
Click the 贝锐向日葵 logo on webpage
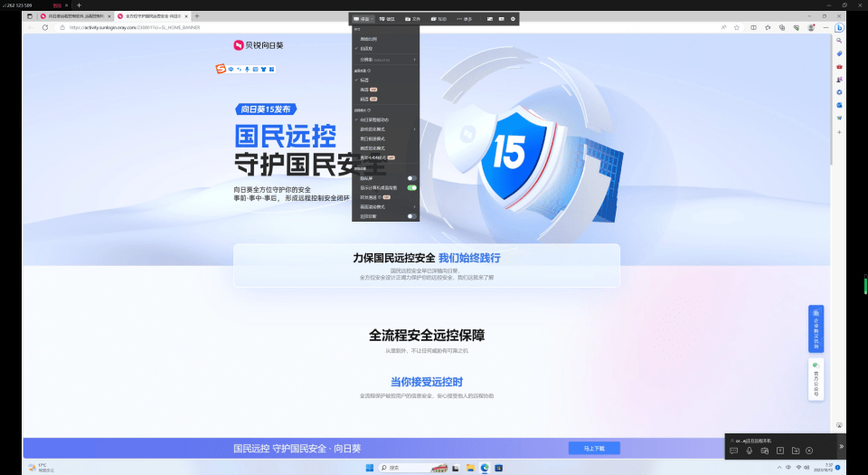[x=259, y=45]
